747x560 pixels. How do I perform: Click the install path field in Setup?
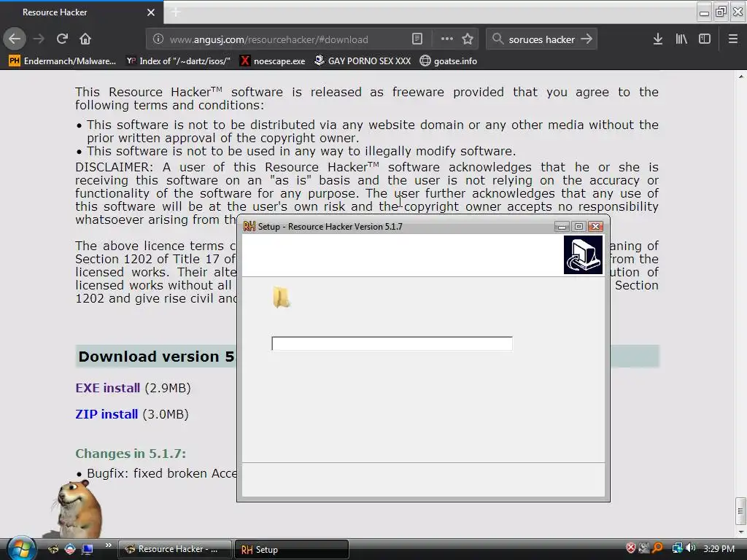tap(392, 343)
